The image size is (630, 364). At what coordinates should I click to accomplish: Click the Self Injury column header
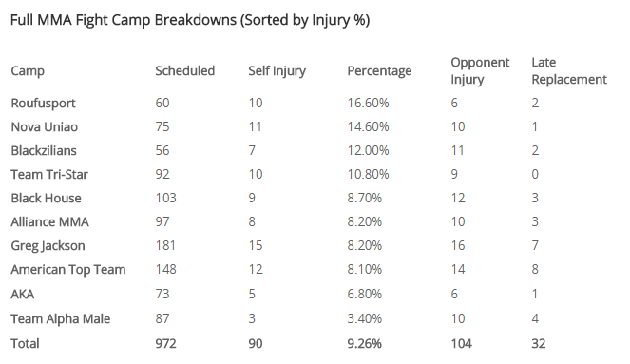point(277,71)
